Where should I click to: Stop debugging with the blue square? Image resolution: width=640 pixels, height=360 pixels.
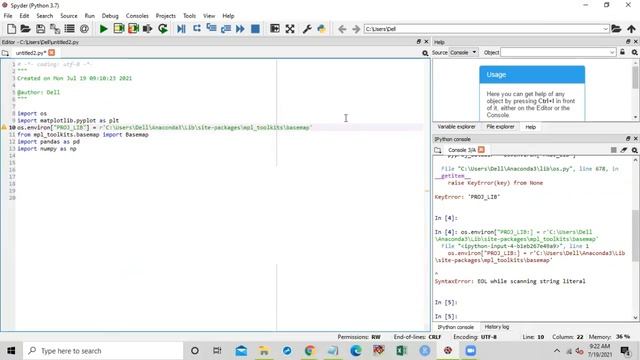point(256,29)
